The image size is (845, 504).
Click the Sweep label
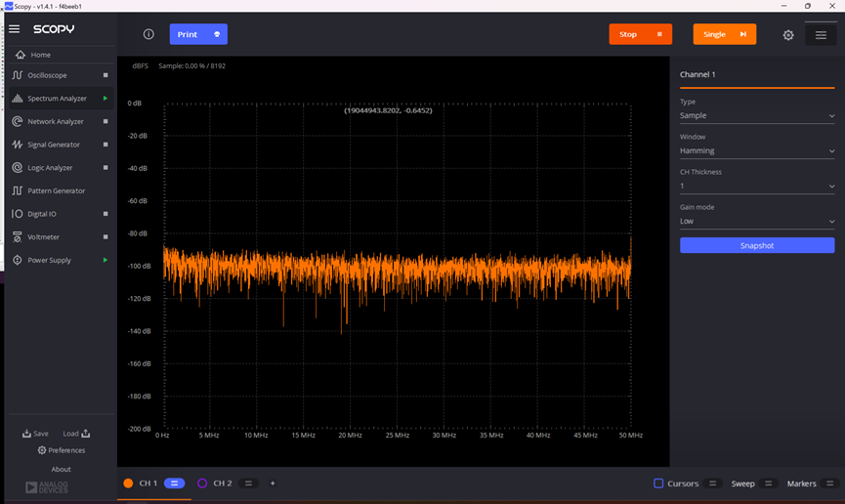[742, 483]
